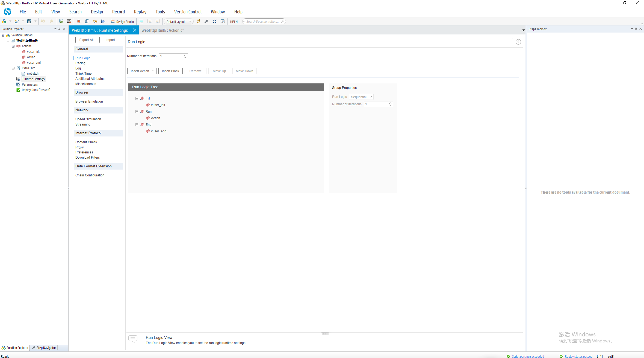The image size is (644, 358).
Task: Open the Run Logic Sequential dropdown
Action: click(361, 97)
